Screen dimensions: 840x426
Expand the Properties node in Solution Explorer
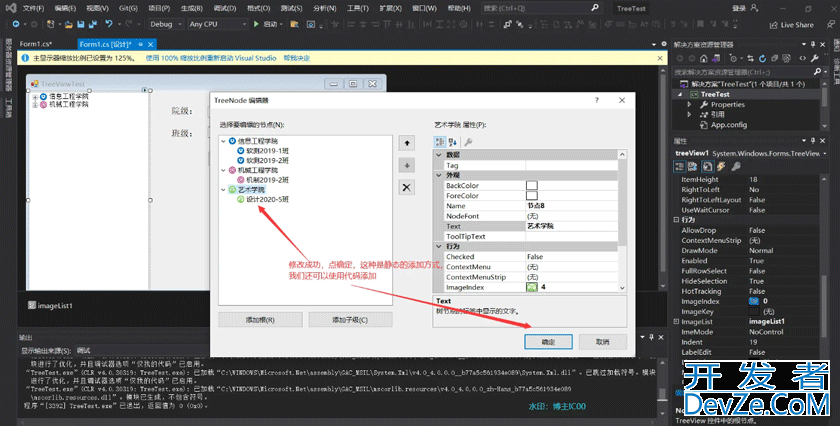point(689,104)
